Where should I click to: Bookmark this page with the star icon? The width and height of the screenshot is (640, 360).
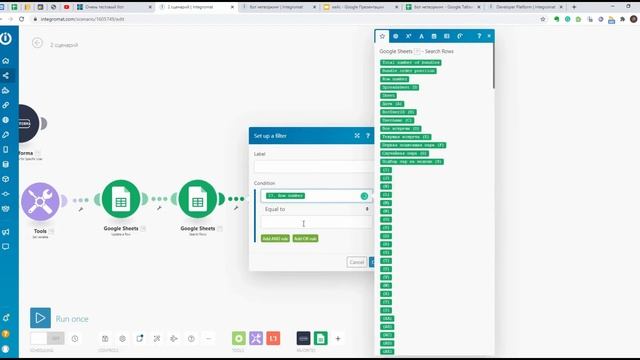(x=543, y=19)
